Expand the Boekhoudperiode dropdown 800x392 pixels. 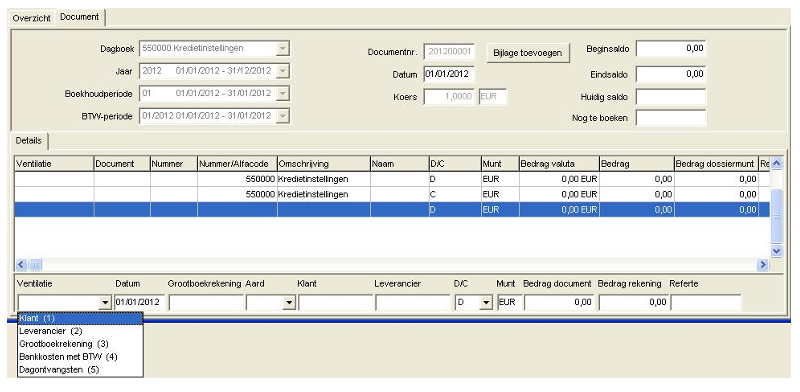click(283, 93)
